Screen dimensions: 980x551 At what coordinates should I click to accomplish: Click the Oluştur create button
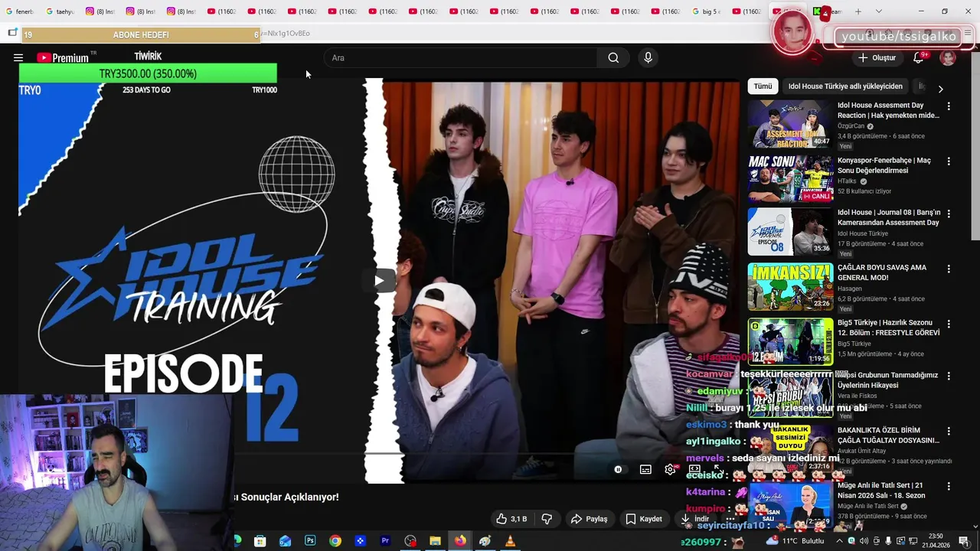(877, 57)
